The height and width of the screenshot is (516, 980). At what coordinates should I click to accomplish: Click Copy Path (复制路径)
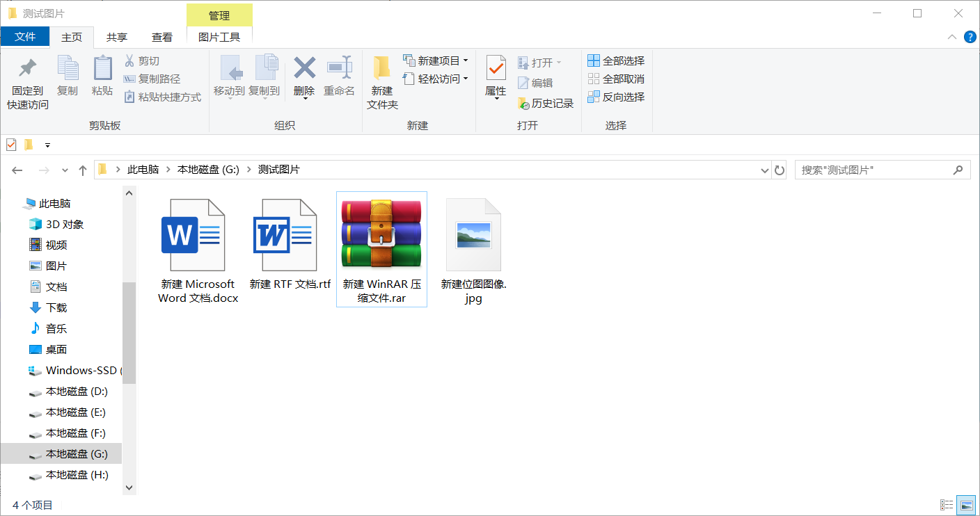click(152, 79)
